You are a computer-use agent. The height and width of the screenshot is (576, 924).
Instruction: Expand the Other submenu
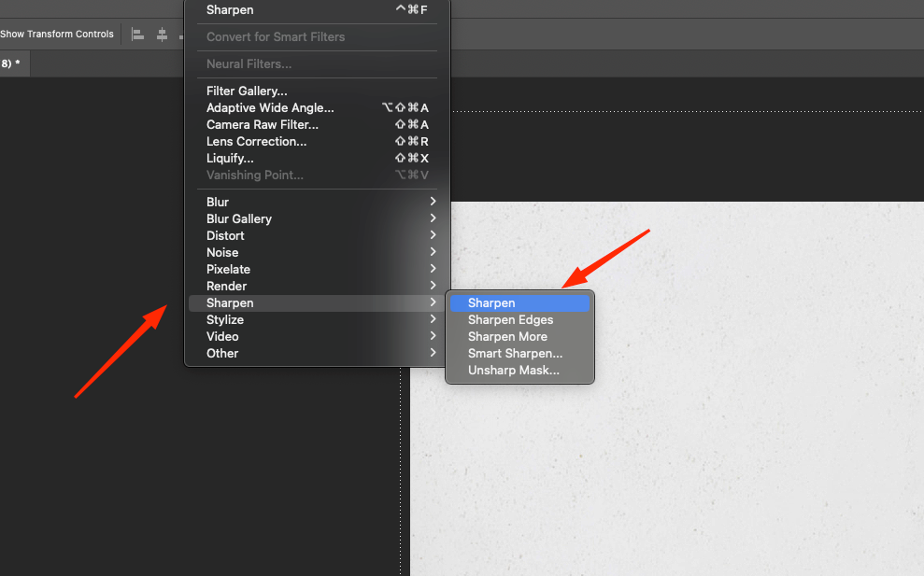click(x=317, y=354)
